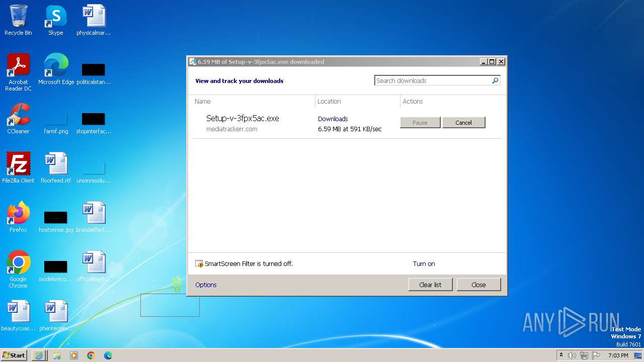Click the Actions column header
The image size is (644, 362).
413,101
